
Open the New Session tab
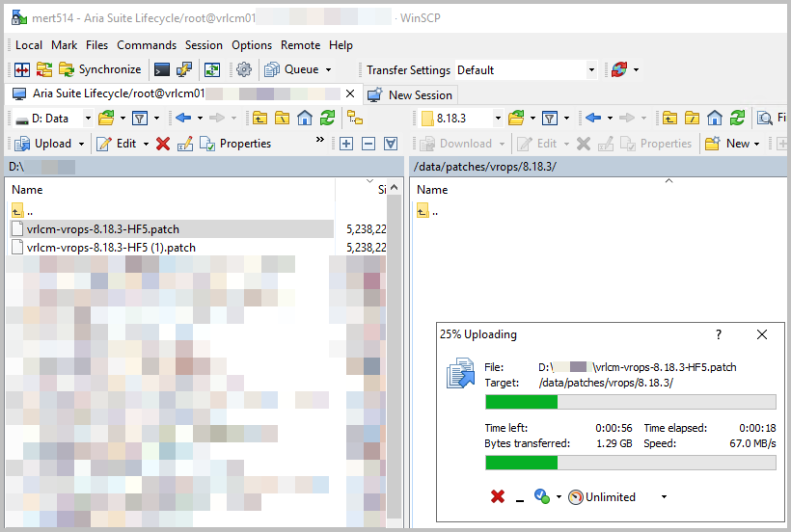pyautogui.click(x=410, y=94)
